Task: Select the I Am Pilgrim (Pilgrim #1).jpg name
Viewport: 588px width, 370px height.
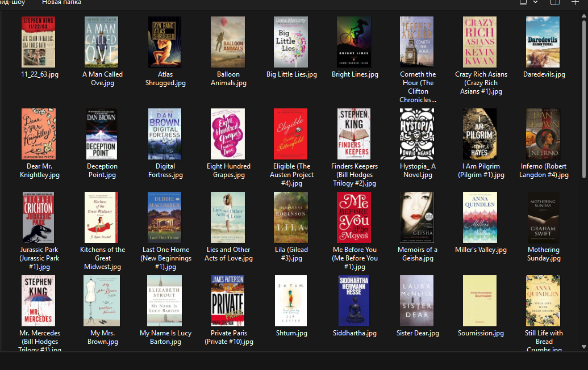Action: coord(481,170)
